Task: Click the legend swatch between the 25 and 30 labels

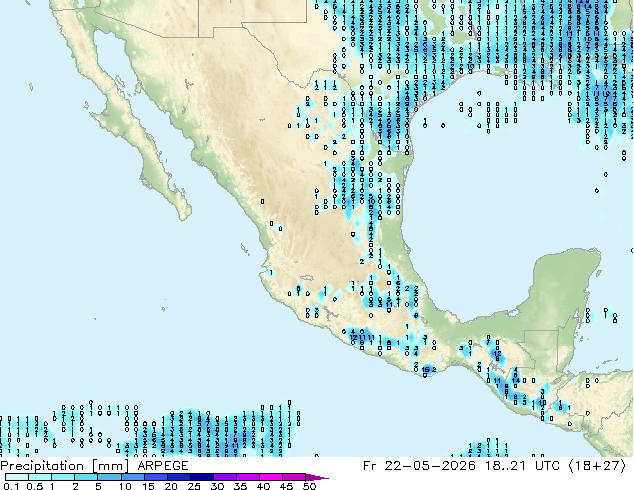Action: pos(202,477)
